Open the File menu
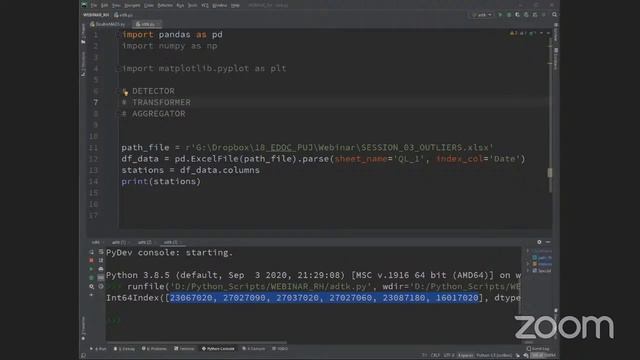The height and width of the screenshot is (360, 640). click(x=94, y=6)
